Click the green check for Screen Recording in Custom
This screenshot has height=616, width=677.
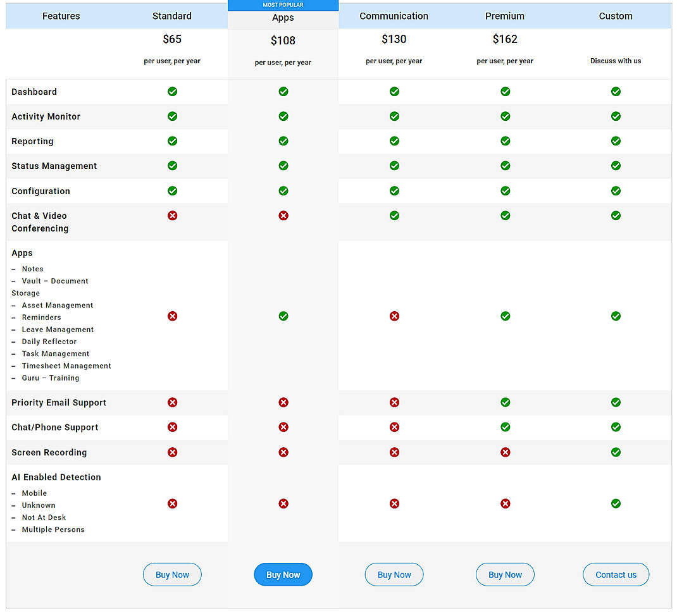click(x=616, y=452)
